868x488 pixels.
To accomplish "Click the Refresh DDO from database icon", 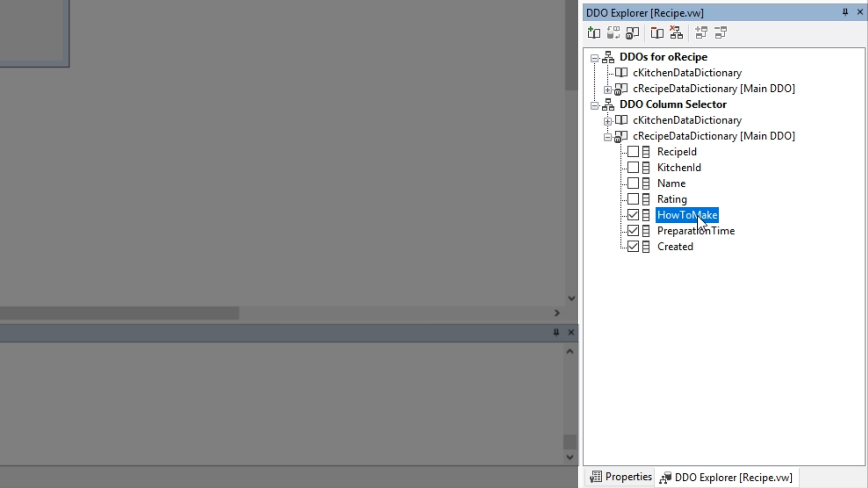I will [613, 33].
